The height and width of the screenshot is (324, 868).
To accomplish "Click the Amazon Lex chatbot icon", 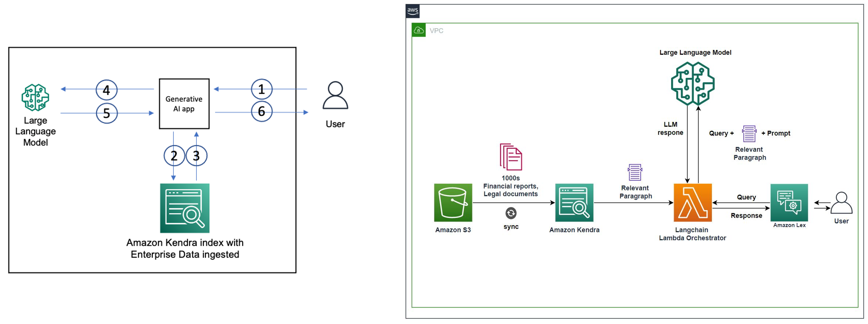I will 789,202.
